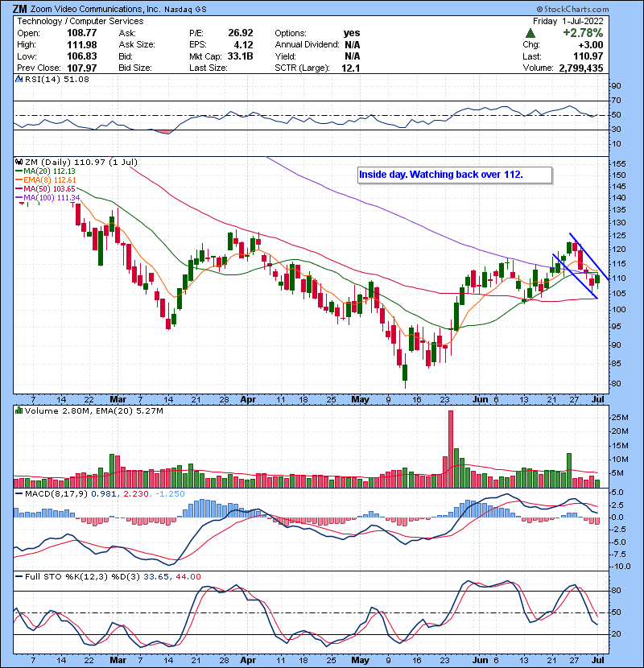Click the tallest volume bar in late May
Screen dimensions: 644x668
pos(451,449)
